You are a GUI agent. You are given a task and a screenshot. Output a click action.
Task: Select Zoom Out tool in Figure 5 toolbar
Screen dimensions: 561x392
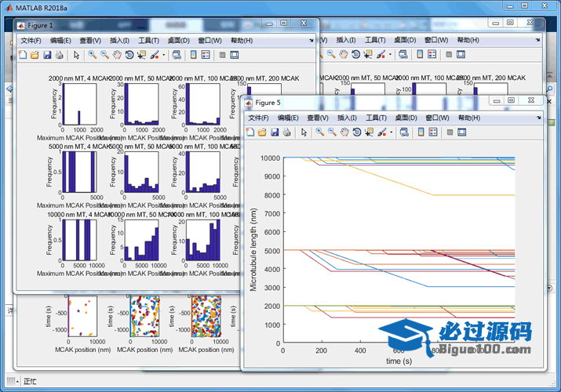pos(332,132)
